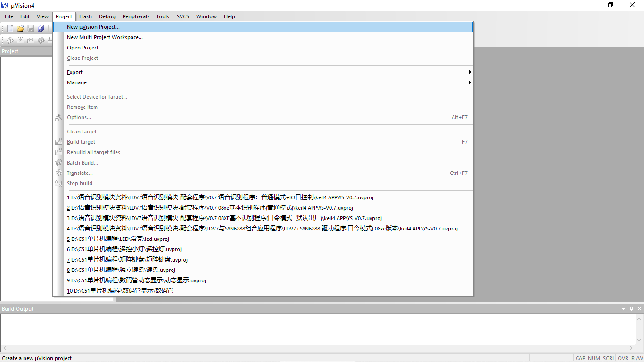Open recent project 7 矩阵键盘.uvproj

point(263,260)
